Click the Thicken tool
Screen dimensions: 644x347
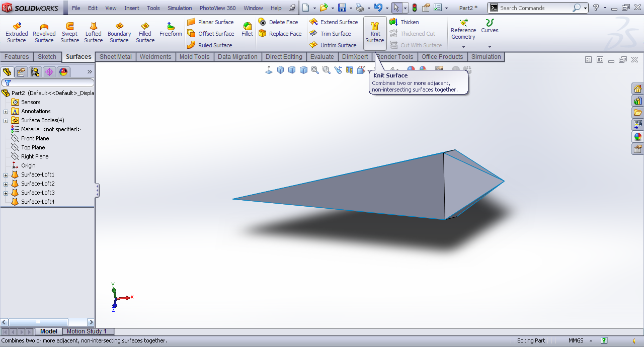pyautogui.click(x=409, y=22)
